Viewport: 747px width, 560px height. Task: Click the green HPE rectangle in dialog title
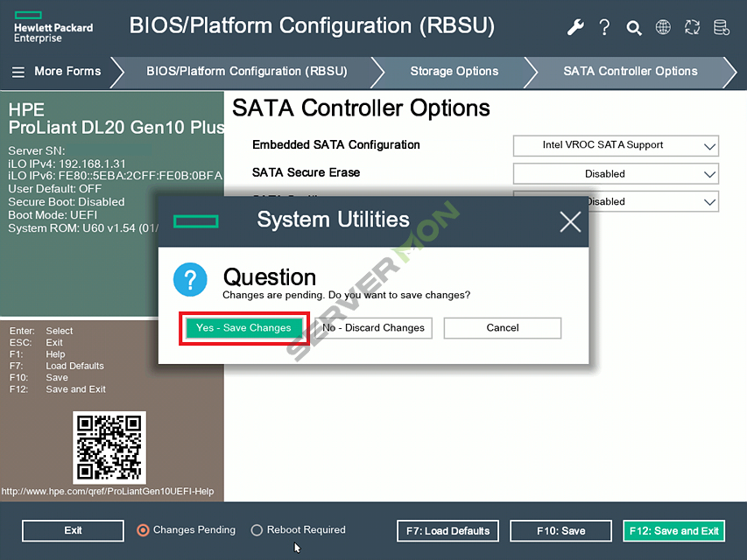196,221
